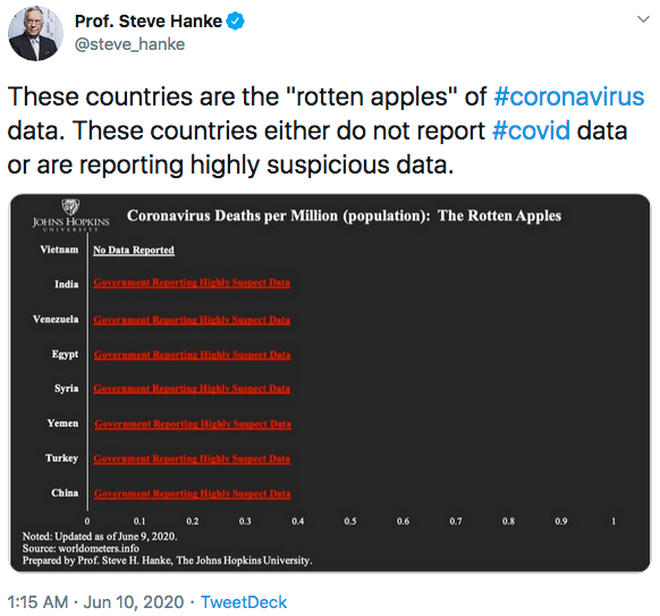Click the TweetDeck source link
Screen dimensions: 660x616
pyautogui.click(x=244, y=602)
